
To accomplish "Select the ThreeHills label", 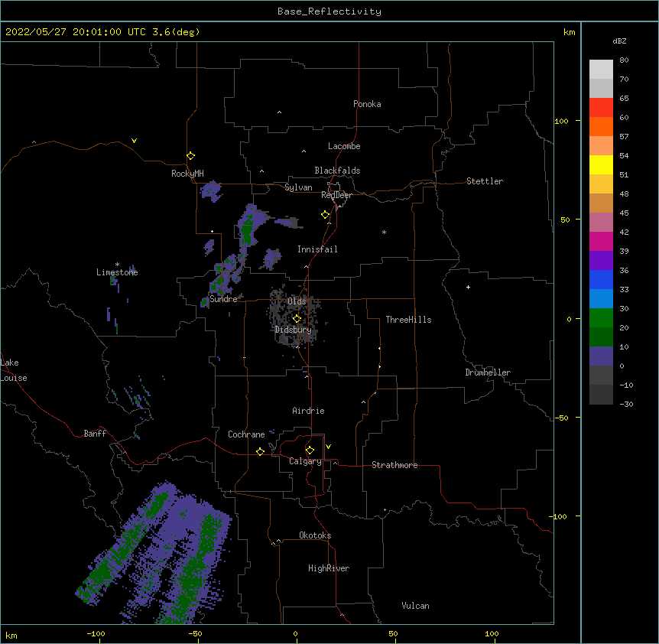I will (x=408, y=320).
